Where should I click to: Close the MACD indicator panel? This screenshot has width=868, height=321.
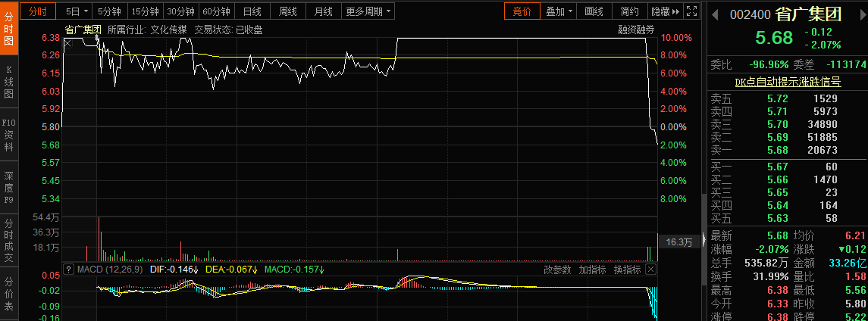pyautogui.click(x=650, y=270)
